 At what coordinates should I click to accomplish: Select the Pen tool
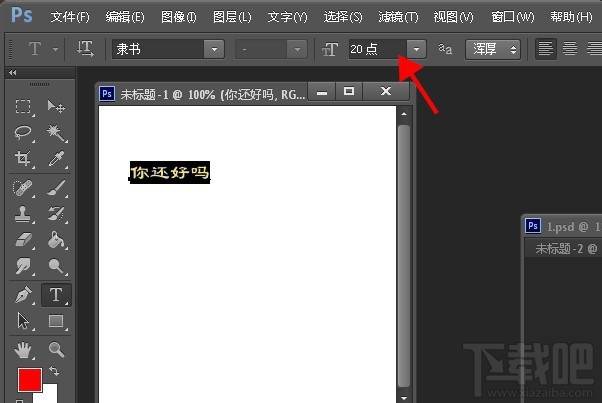23,295
